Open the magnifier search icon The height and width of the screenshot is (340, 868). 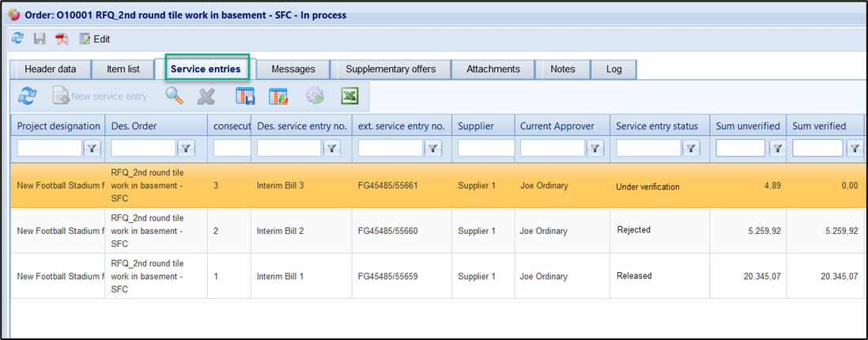coord(174,96)
